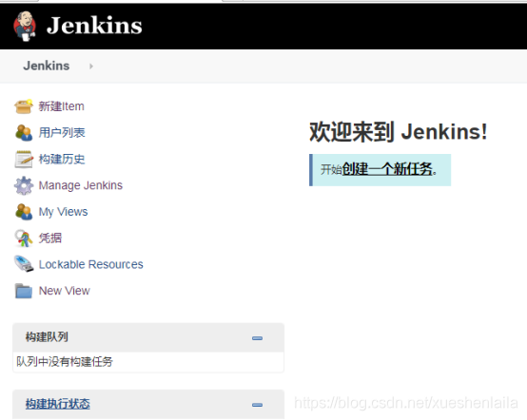Click the 创建一个新任务 link

point(387,169)
